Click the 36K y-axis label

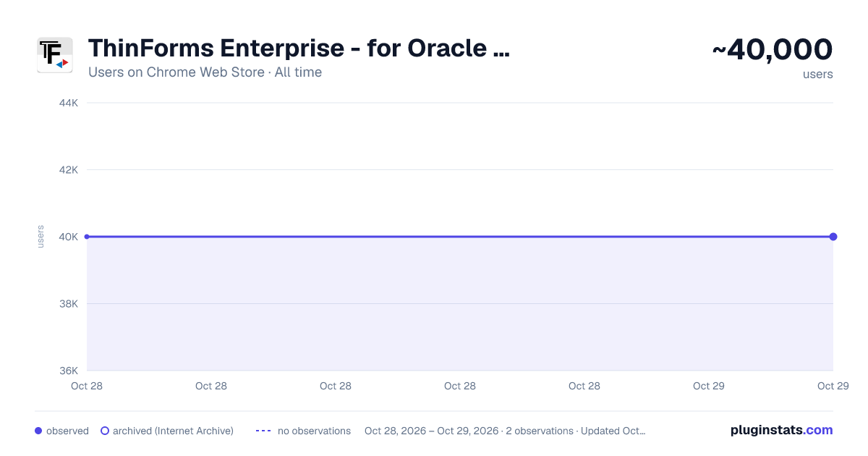point(68,371)
